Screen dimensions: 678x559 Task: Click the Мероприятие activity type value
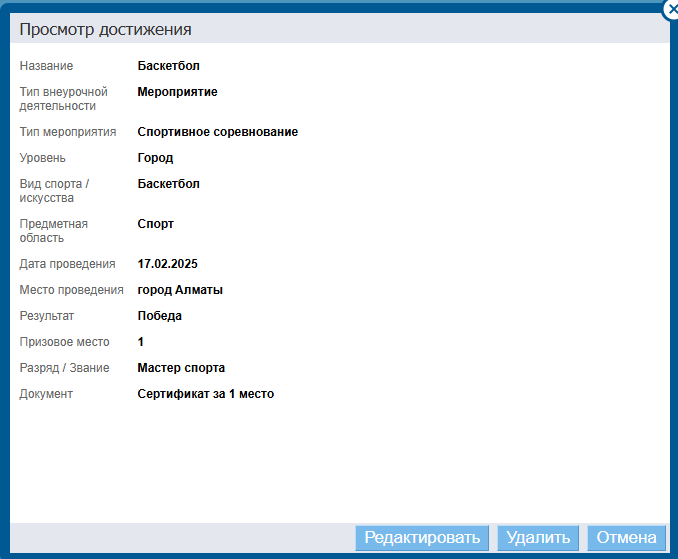tap(177, 92)
